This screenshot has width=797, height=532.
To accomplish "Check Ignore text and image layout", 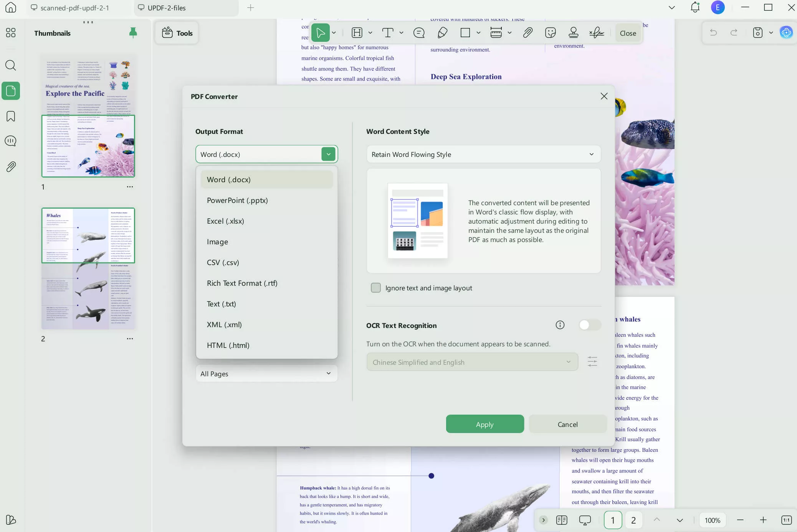I will click(x=376, y=287).
